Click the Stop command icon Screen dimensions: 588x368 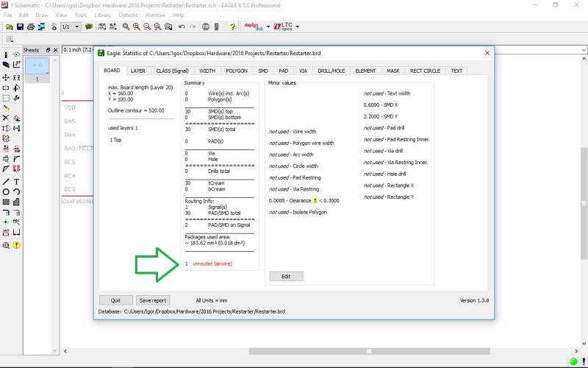pos(206,26)
